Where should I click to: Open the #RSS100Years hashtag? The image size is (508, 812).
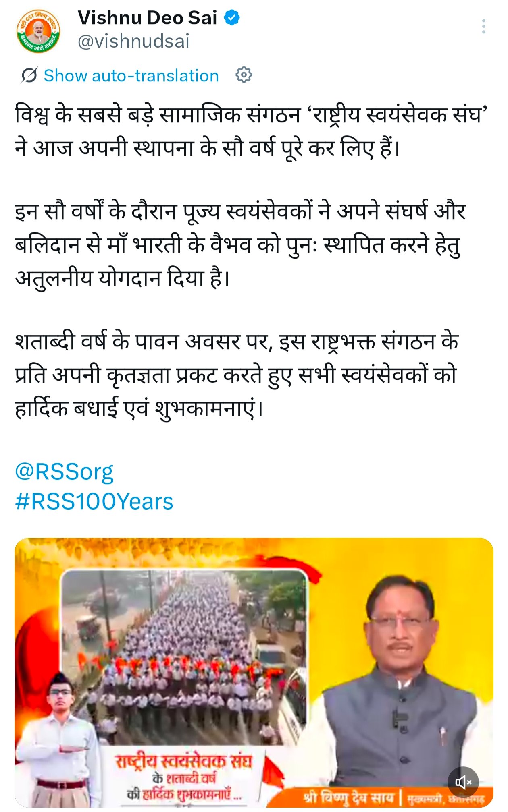(94, 502)
